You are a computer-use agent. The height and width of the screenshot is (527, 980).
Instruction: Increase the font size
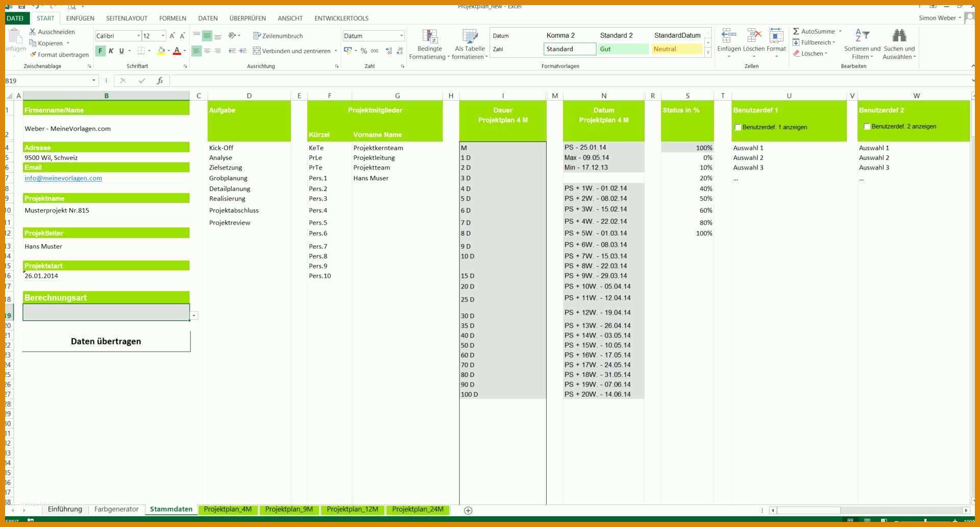click(172, 36)
